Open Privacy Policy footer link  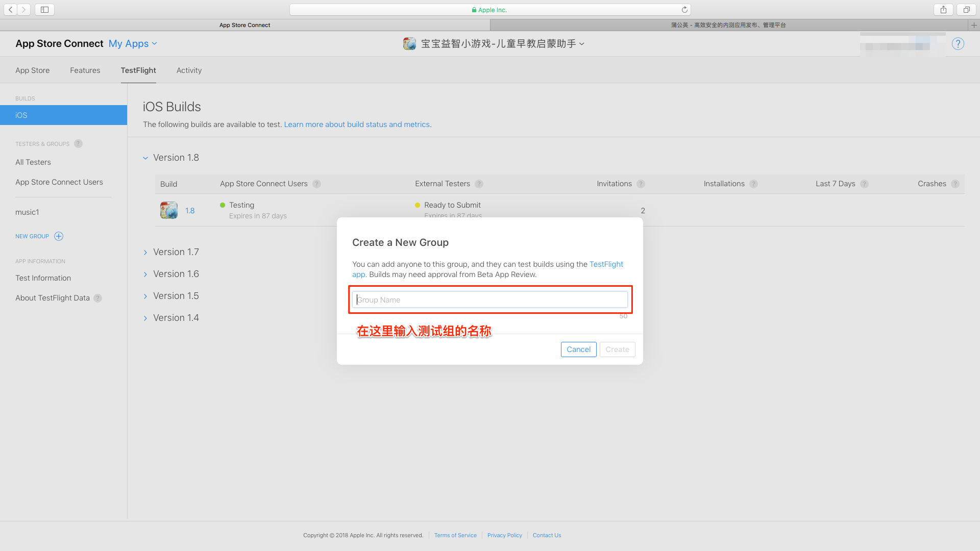pyautogui.click(x=505, y=535)
